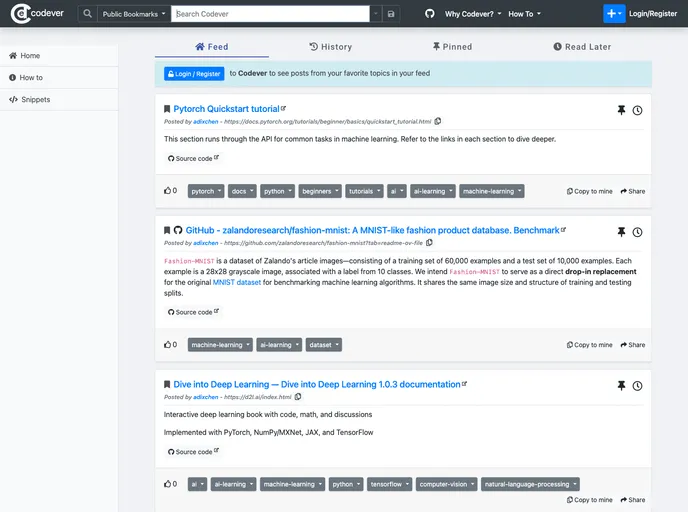The height and width of the screenshot is (512, 688).
Task: Copy the d2l.ai URL to clipboard
Action: point(298,397)
